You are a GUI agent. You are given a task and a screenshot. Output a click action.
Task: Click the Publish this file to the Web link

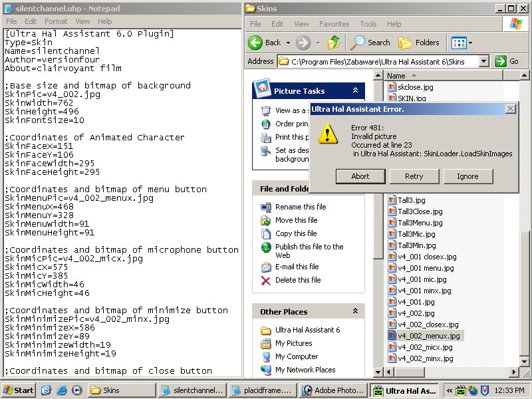309,251
